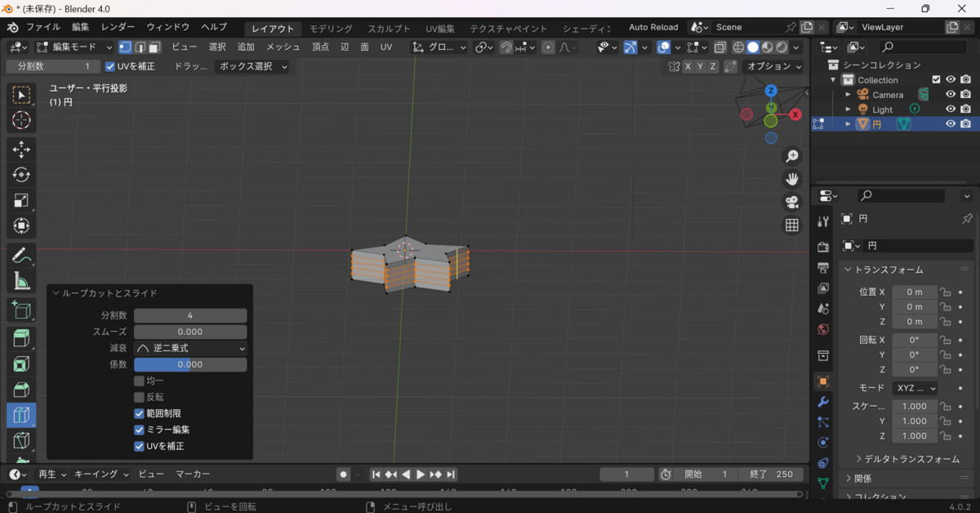Uncheck the ミラー編集 checkbox

coord(139,430)
